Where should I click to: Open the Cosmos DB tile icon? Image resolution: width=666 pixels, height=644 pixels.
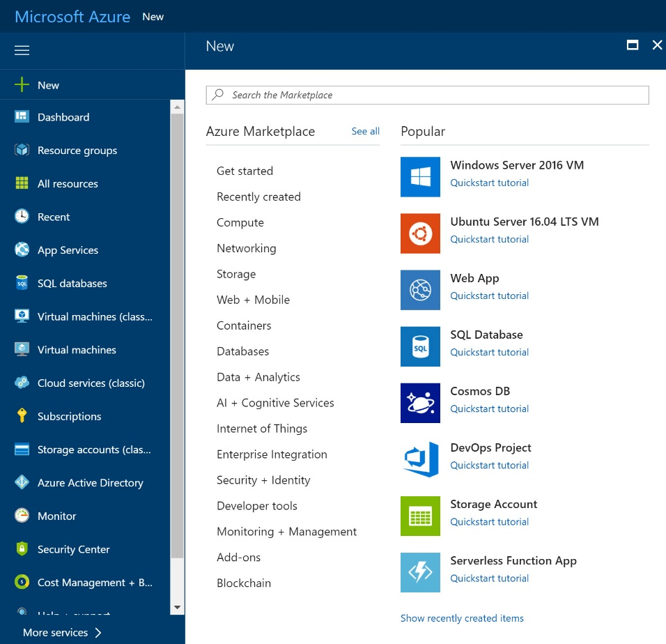[420, 403]
